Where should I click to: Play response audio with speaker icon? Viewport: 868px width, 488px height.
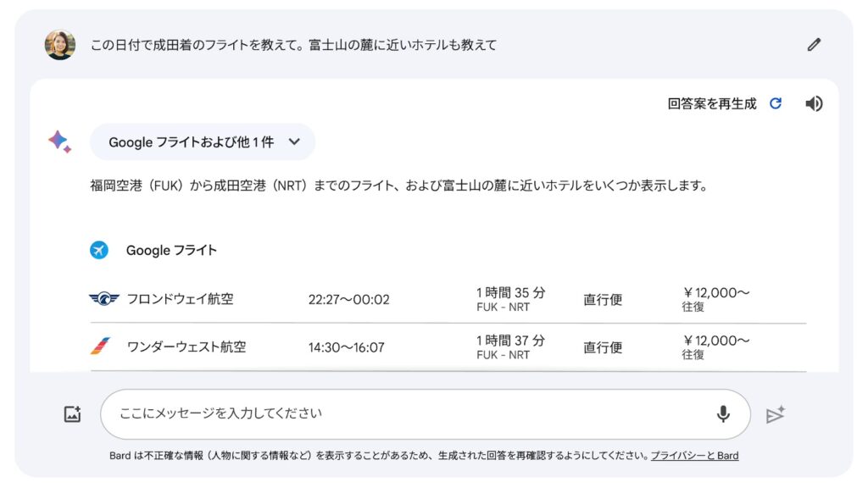tap(814, 103)
